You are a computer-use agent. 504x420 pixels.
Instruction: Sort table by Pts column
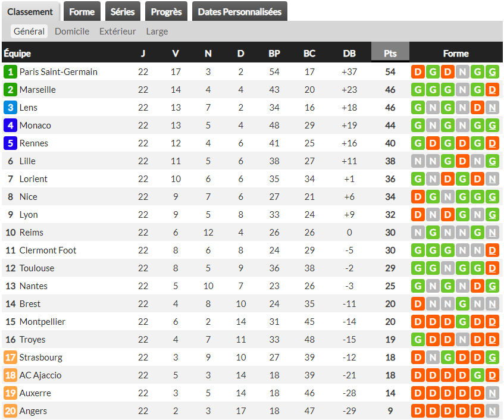pyautogui.click(x=390, y=54)
